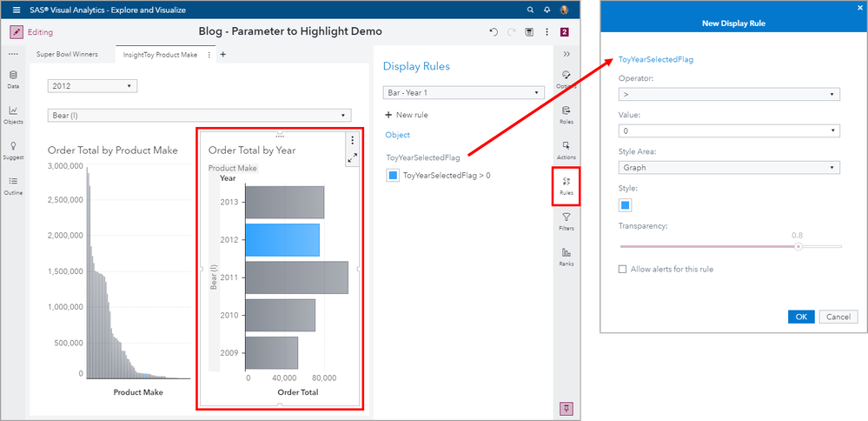This screenshot has width=868, height=421.
Task: Add a new page with plus
Action: (223, 54)
